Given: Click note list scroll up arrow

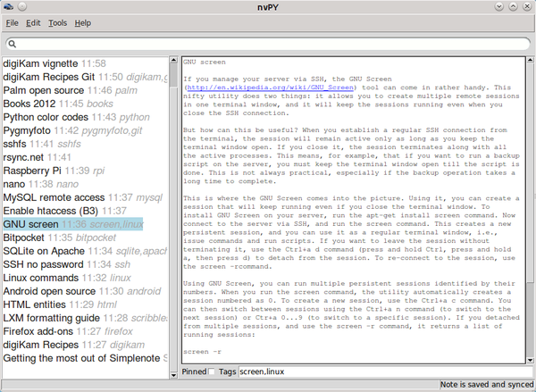Looking at the screenshot, I should pyautogui.click(x=173, y=60).
